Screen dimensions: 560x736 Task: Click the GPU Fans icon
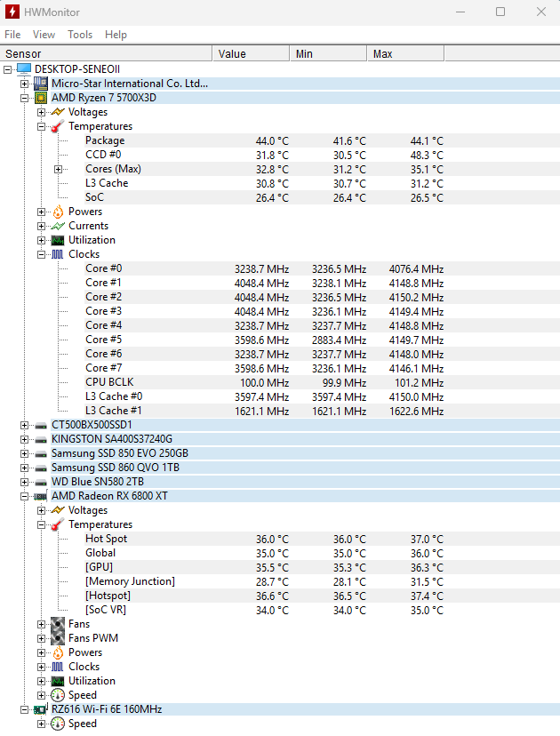click(x=58, y=624)
